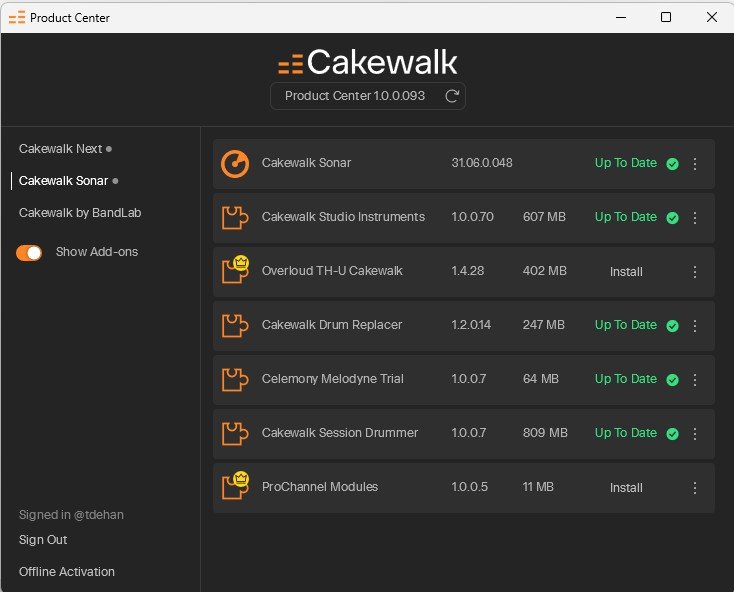Image resolution: width=734 pixels, height=592 pixels.
Task: Click version number 1.4.28
Action: (x=468, y=271)
